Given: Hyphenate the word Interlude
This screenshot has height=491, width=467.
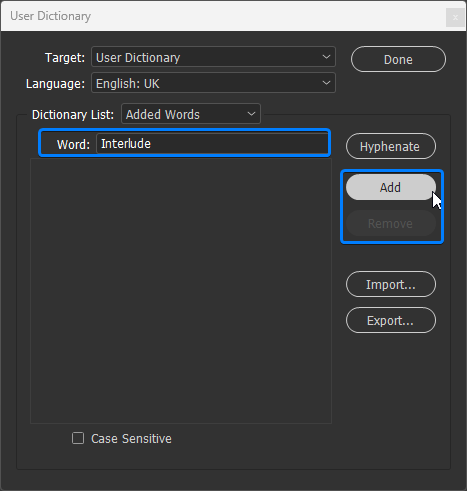Looking at the screenshot, I should (x=391, y=146).
